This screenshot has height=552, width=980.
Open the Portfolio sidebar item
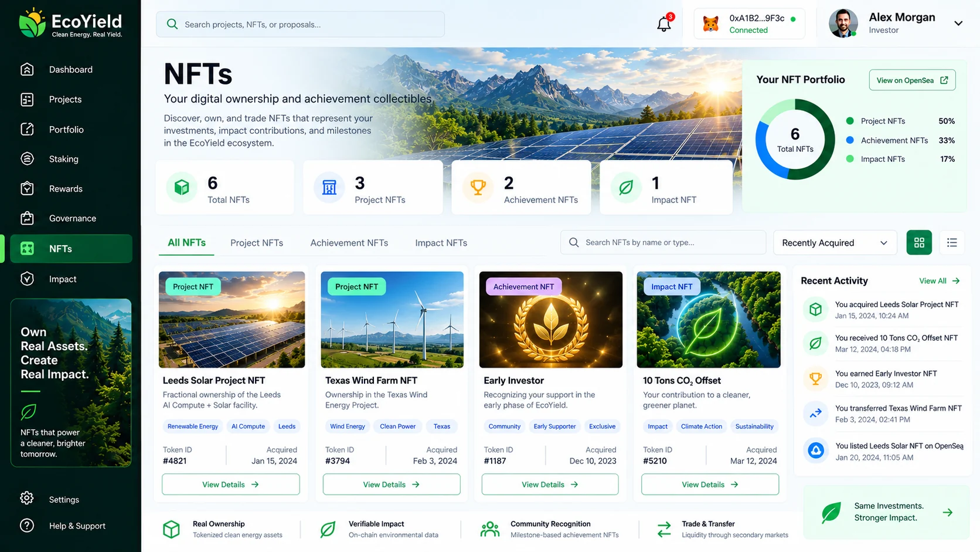[x=71, y=129]
